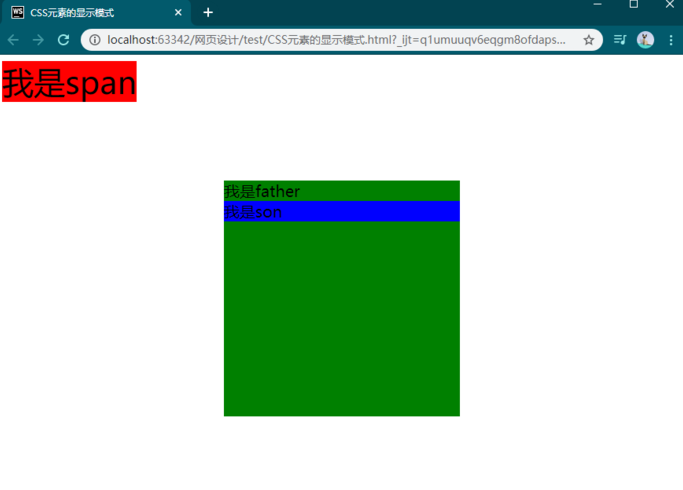Click the WebStorm favicon on the tab

click(x=17, y=13)
